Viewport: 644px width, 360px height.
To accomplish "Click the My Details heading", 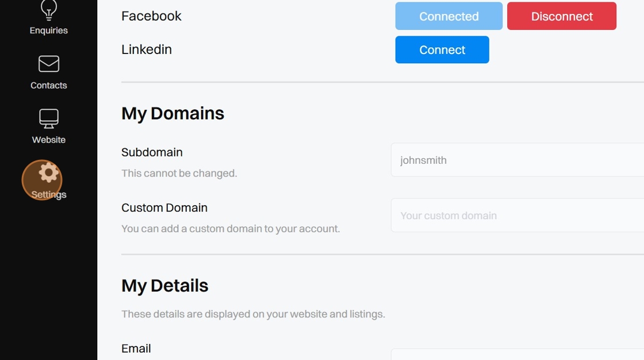I will click(165, 286).
